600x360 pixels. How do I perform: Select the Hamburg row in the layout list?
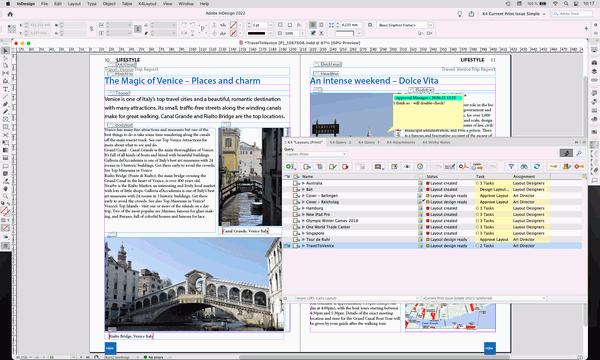[432, 208]
